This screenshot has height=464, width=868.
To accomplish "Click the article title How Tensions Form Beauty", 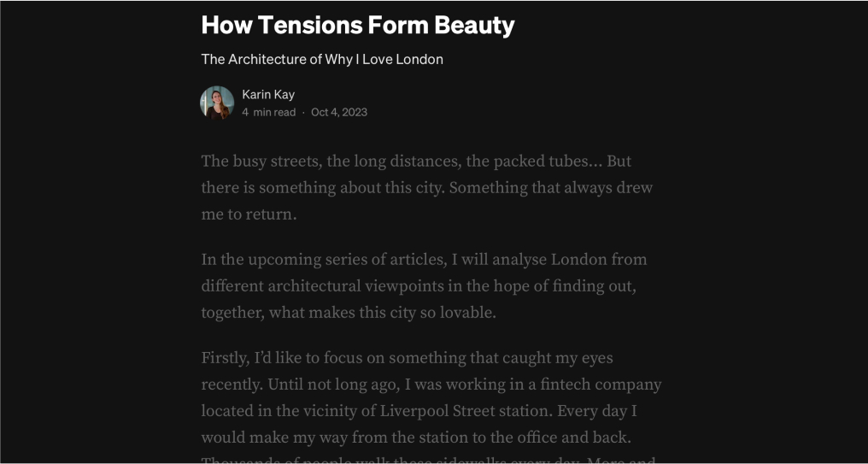I will 358,25.
